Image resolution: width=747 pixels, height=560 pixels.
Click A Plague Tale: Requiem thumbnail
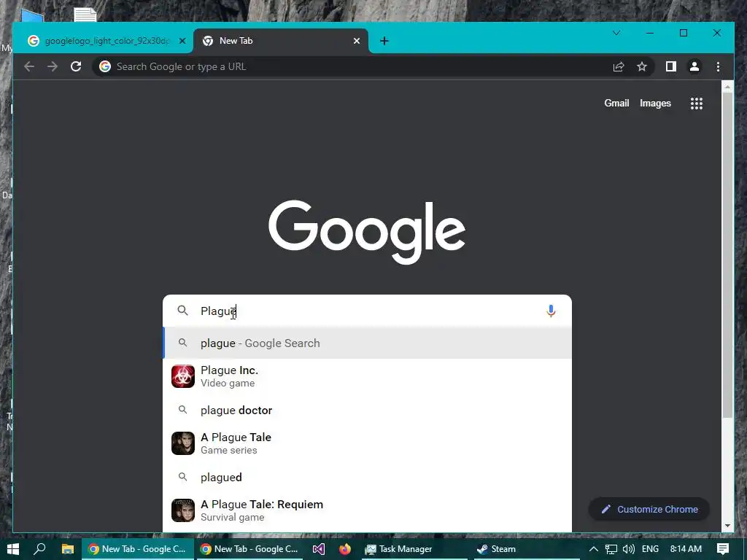183,510
